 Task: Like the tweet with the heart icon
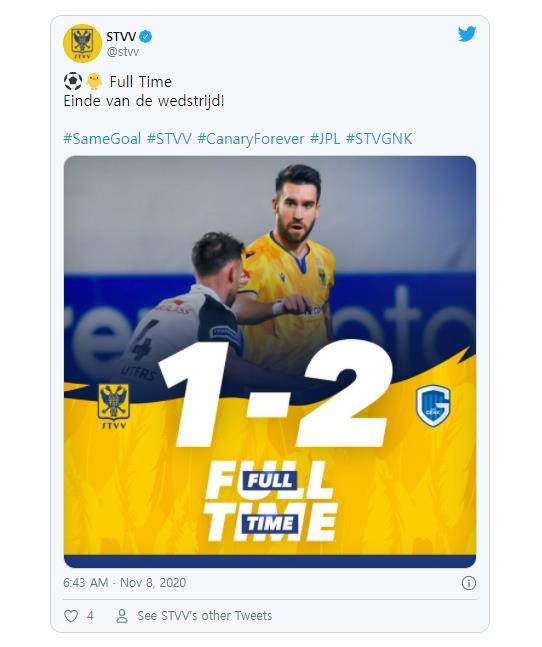tap(71, 616)
